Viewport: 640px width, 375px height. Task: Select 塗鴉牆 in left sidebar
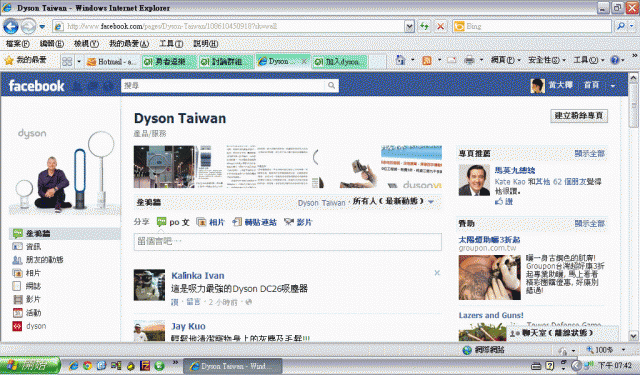point(64,234)
